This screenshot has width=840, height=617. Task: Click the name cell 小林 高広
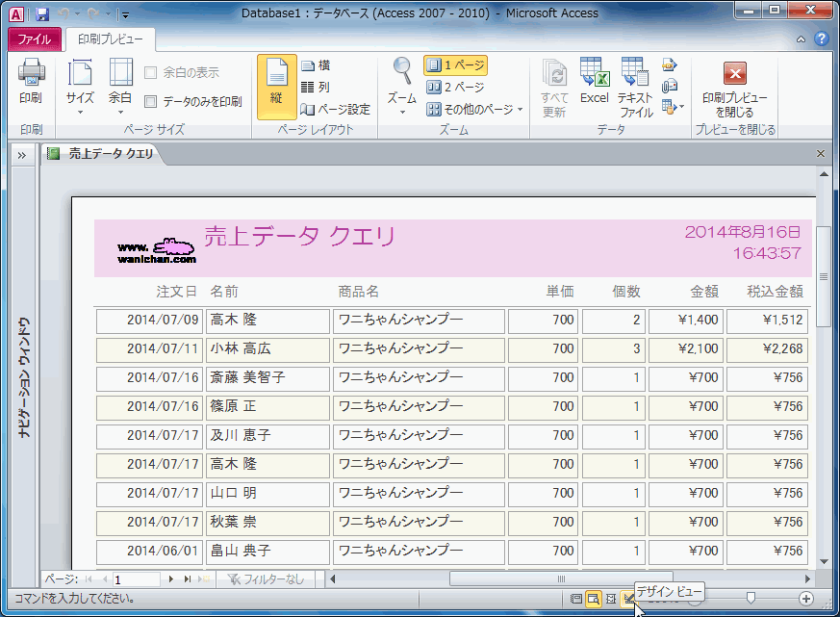click(x=267, y=349)
